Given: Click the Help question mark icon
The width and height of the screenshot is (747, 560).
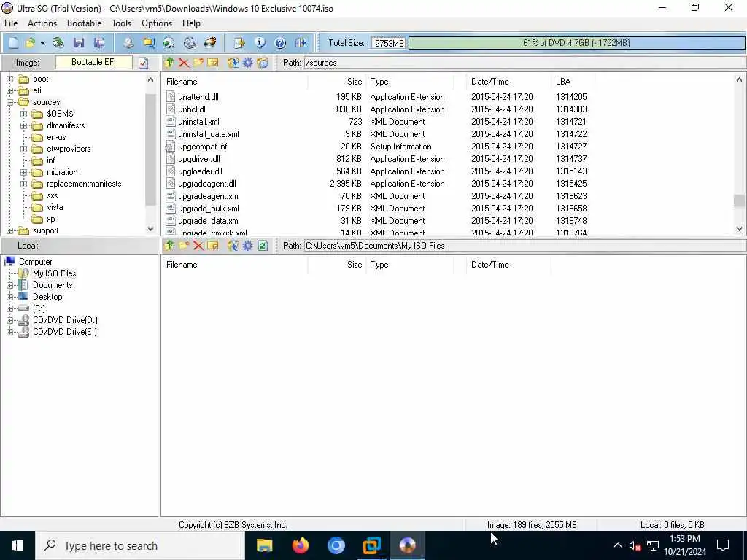Looking at the screenshot, I should point(280,43).
